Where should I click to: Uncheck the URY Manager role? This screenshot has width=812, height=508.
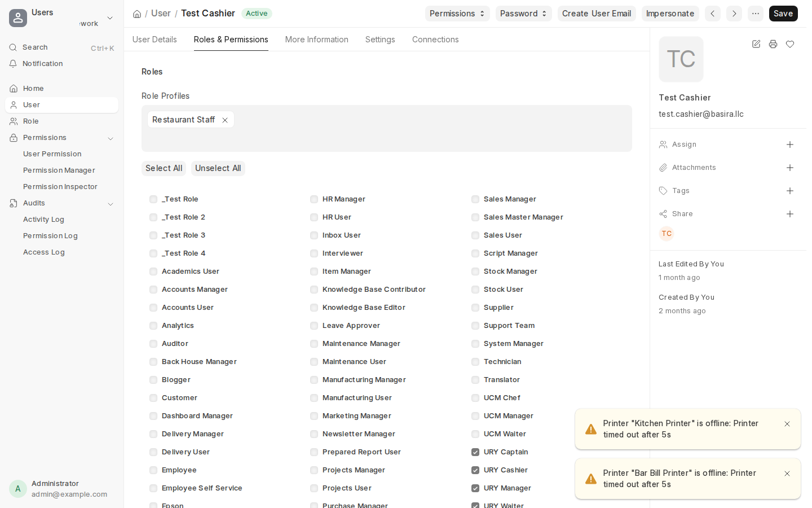coord(475,488)
